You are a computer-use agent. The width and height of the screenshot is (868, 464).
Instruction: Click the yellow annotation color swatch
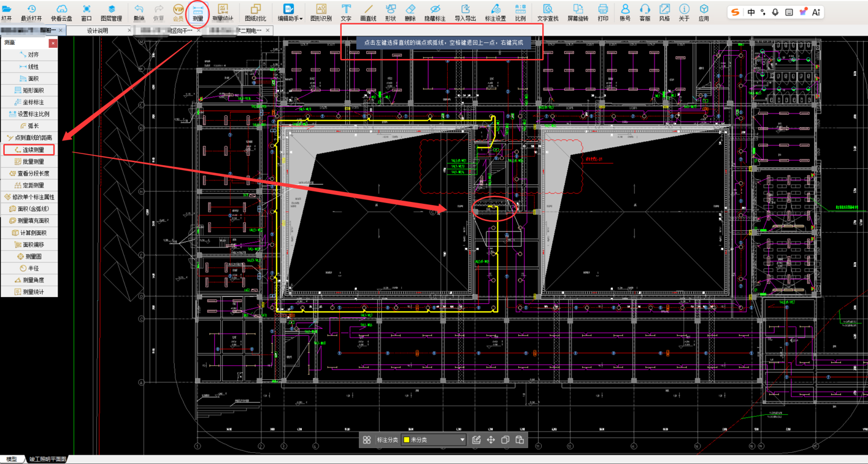(x=406, y=440)
